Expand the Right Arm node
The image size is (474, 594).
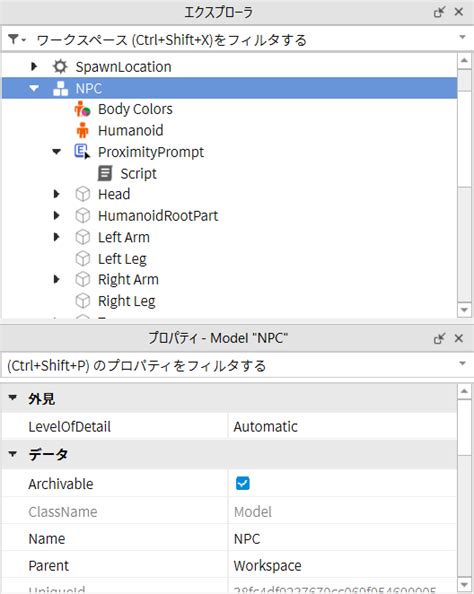point(56,280)
